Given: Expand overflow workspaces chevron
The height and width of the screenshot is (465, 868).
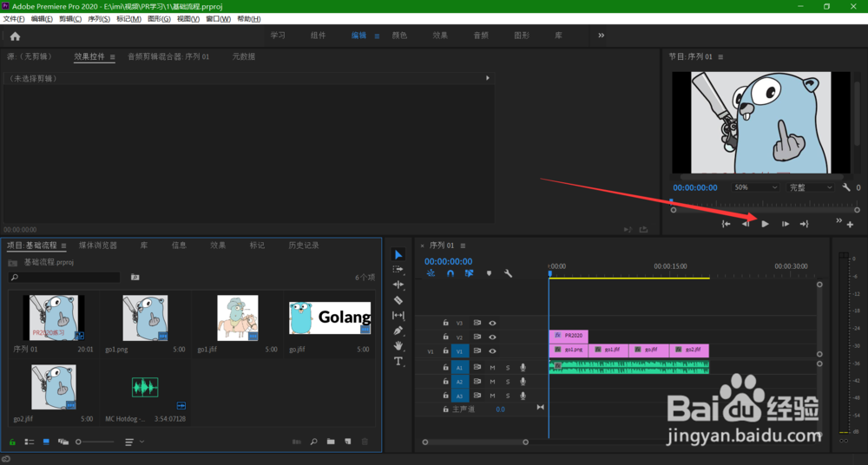Looking at the screenshot, I should (602, 36).
